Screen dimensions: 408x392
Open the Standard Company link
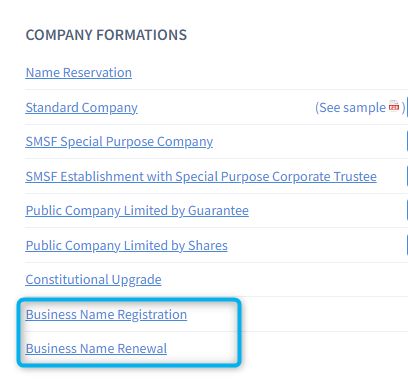coord(82,108)
